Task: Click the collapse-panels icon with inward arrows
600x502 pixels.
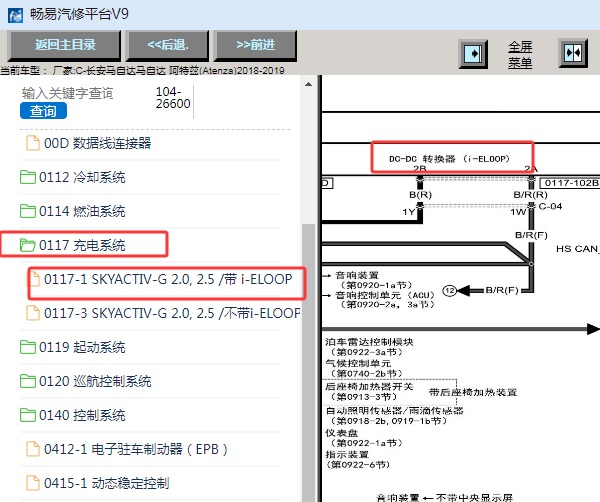Action: click(x=573, y=53)
